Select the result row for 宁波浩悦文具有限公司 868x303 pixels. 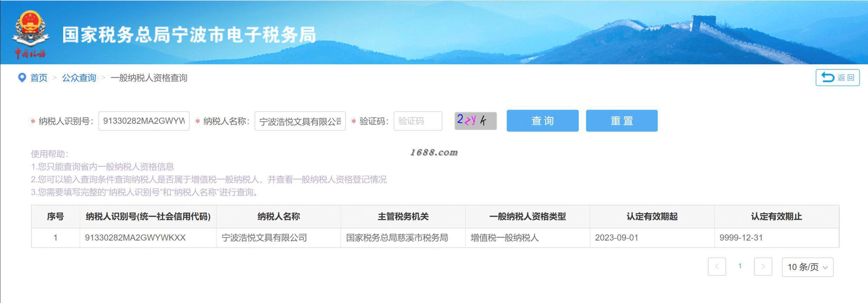[435, 238]
